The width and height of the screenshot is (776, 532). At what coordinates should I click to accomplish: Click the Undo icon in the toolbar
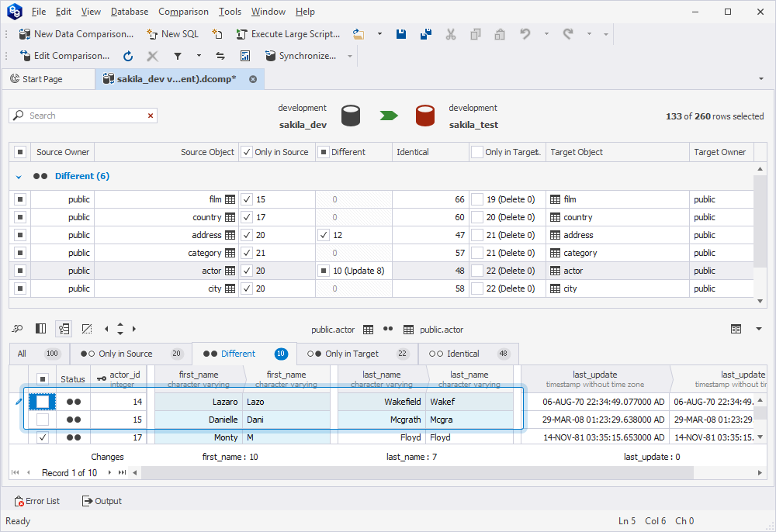(525, 34)
